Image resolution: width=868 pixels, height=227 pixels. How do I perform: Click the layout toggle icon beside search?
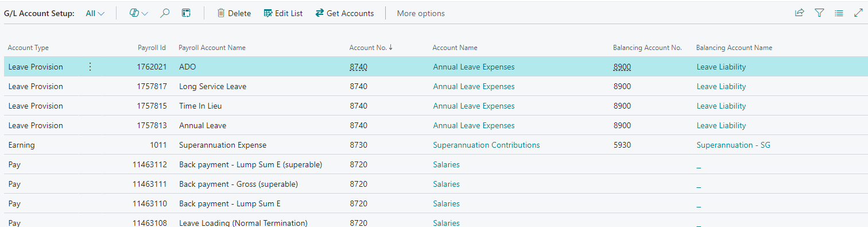185,13
